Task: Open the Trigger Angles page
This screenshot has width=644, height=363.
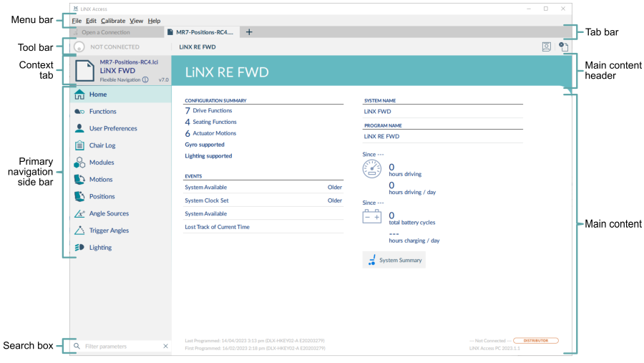Action: tap(109, 231)
